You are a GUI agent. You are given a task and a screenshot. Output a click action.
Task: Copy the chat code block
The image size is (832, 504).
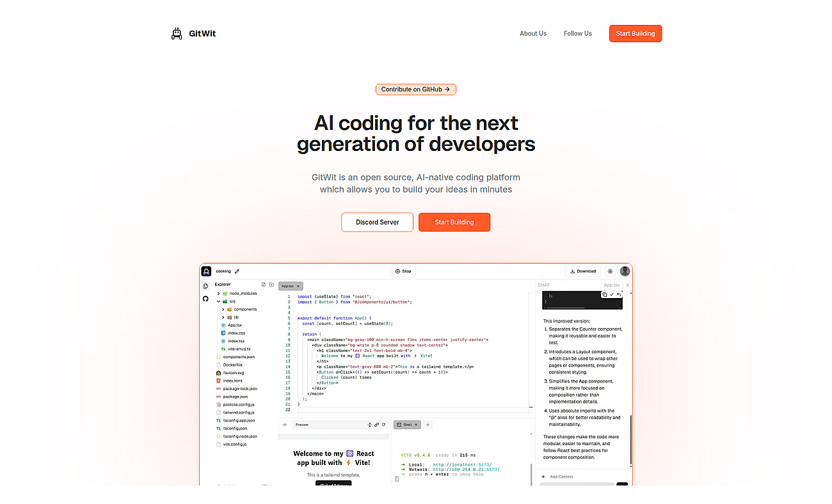click(605, 295)
